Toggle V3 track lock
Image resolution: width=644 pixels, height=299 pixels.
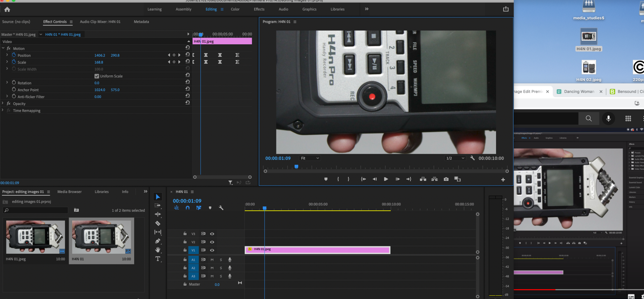click(x=185, y=234)
